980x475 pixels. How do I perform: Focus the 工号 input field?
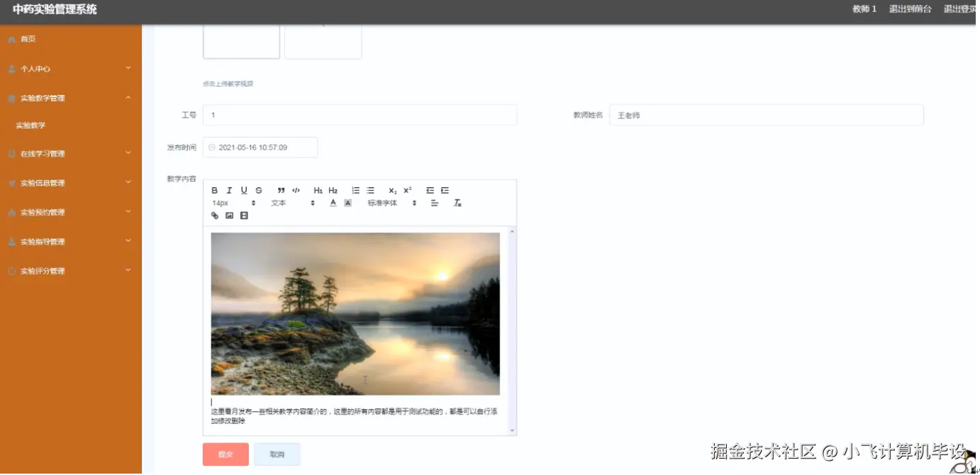click(x=360, y=115)
